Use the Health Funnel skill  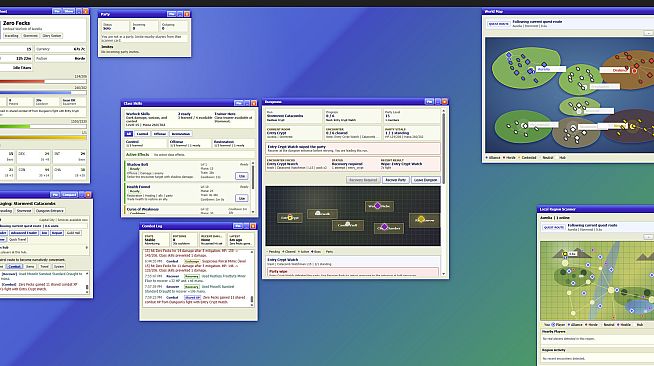click(242, 198)
